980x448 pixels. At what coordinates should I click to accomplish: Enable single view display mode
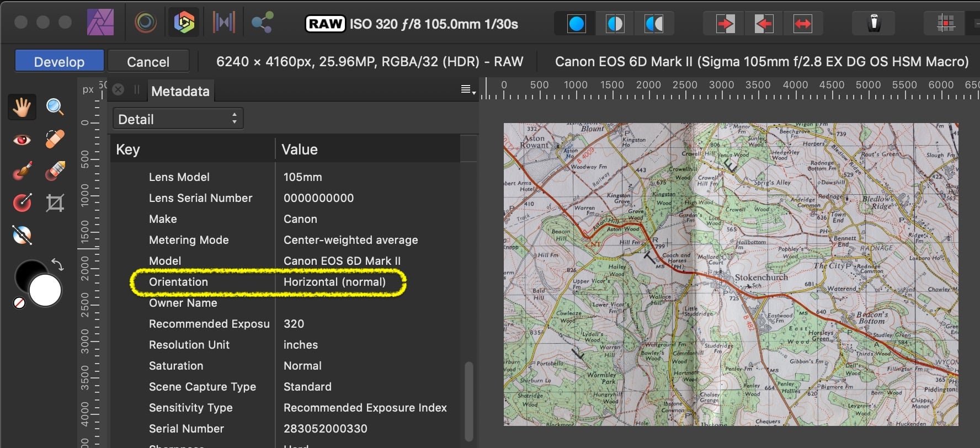[576, 24]
